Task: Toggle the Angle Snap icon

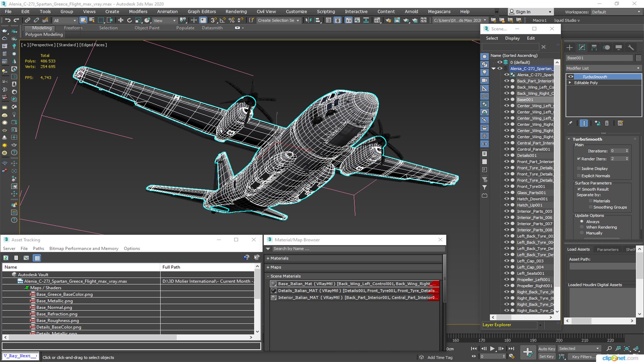Action: pos(222,20)
